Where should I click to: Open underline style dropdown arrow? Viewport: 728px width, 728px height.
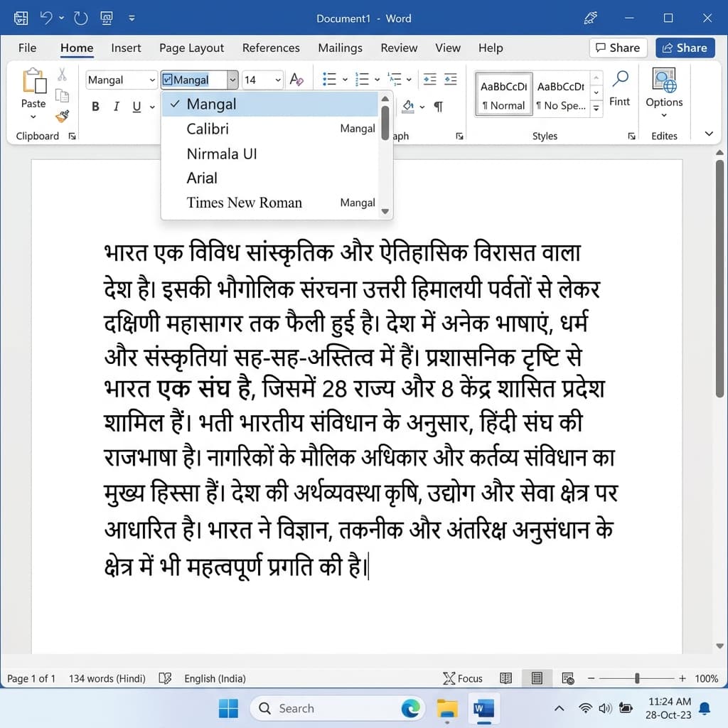click(152, 107)
